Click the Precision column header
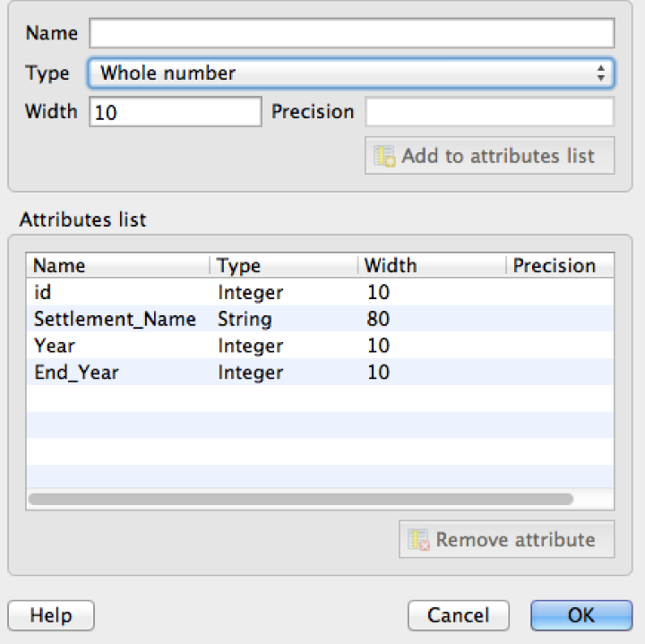This screenshot has height=644, width=645. (560, 265)
